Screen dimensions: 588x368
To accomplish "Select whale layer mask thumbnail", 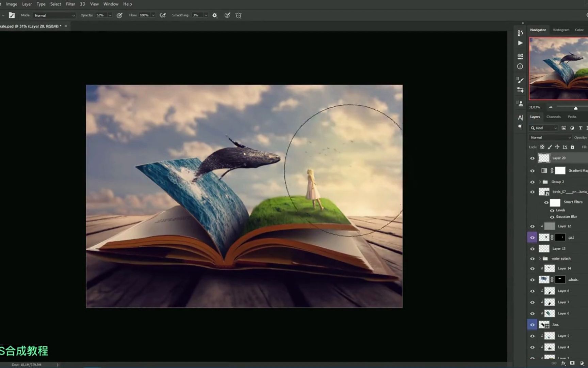I will click(x=560, y=280).
